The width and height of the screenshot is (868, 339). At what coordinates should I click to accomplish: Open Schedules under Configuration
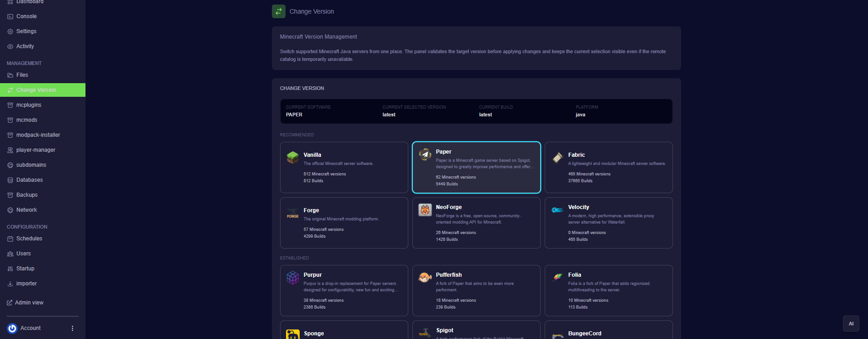click(43, 239)
